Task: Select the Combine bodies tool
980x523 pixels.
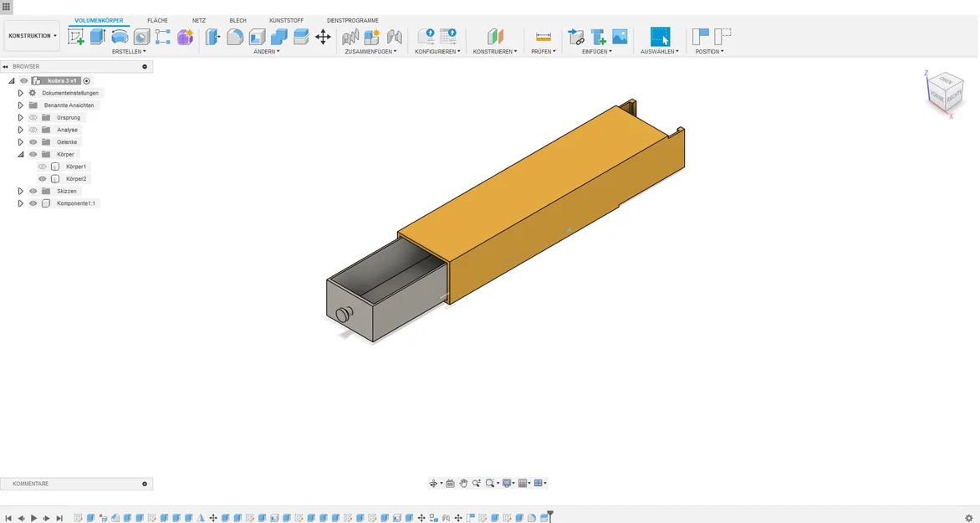Action: 278,37
